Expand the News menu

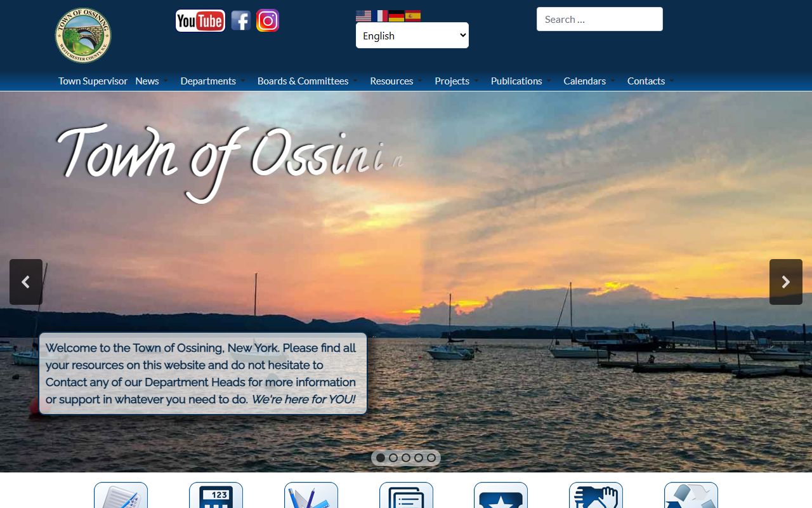(152, 81)
